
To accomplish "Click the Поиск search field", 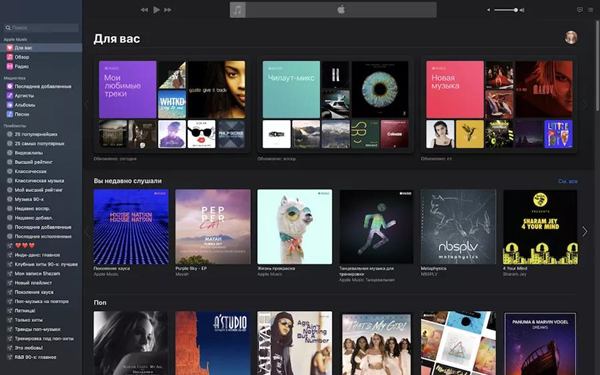I will tap(41, 28).
